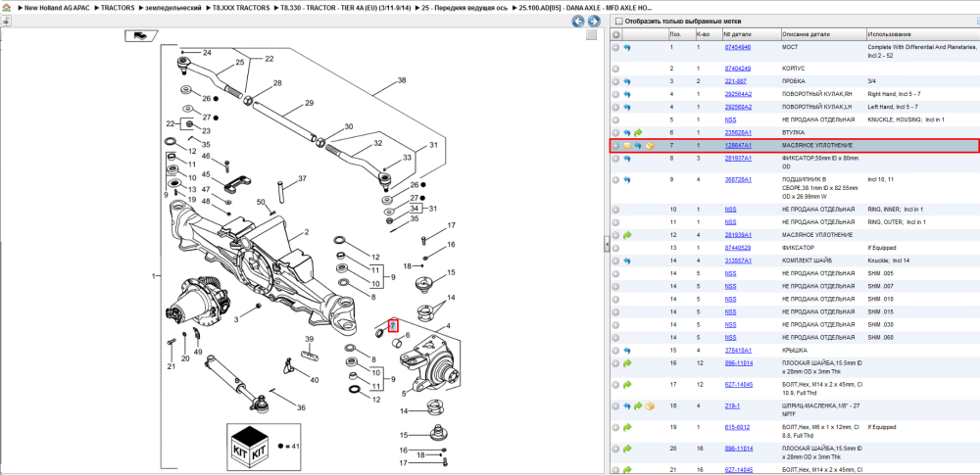Enable 'Отобразить только выбранные метки' checkbox
The width and height of the screenshot is (980, 475).
pyautogui.click(x=618, y=22)
